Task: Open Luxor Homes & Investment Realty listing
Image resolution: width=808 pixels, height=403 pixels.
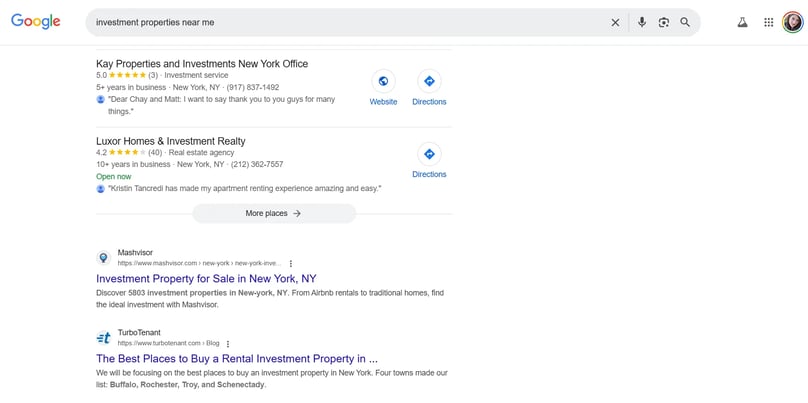Action: [171, 141]
